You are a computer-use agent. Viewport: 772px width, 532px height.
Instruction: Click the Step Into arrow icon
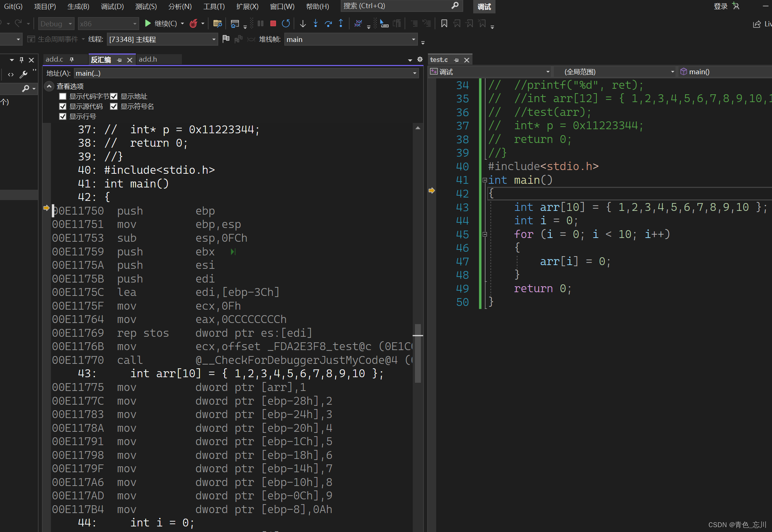click(x=315, y=24)
